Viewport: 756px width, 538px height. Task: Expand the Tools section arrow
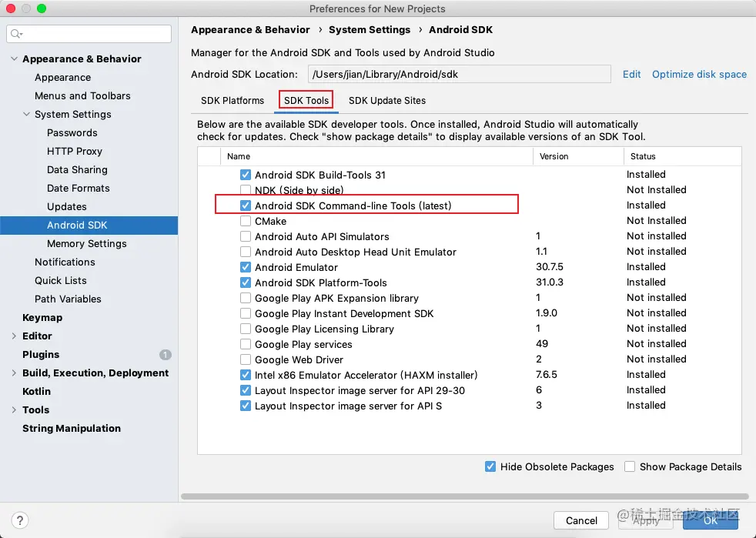14,409
